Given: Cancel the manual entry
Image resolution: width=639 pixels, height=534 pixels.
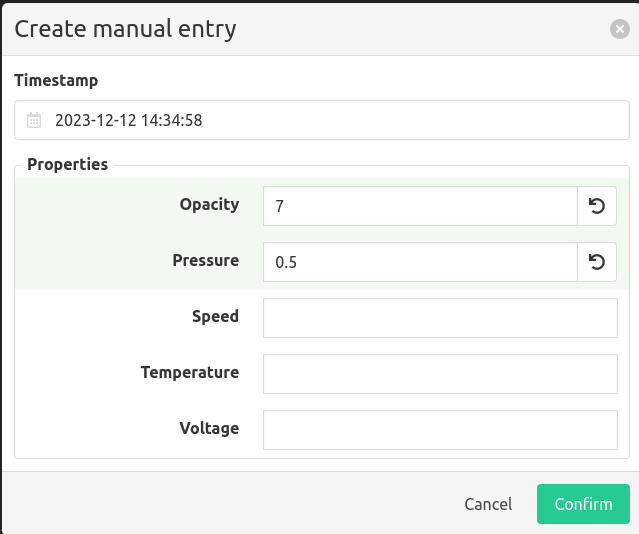Looking at the screenshot, I should pos(488,504).
